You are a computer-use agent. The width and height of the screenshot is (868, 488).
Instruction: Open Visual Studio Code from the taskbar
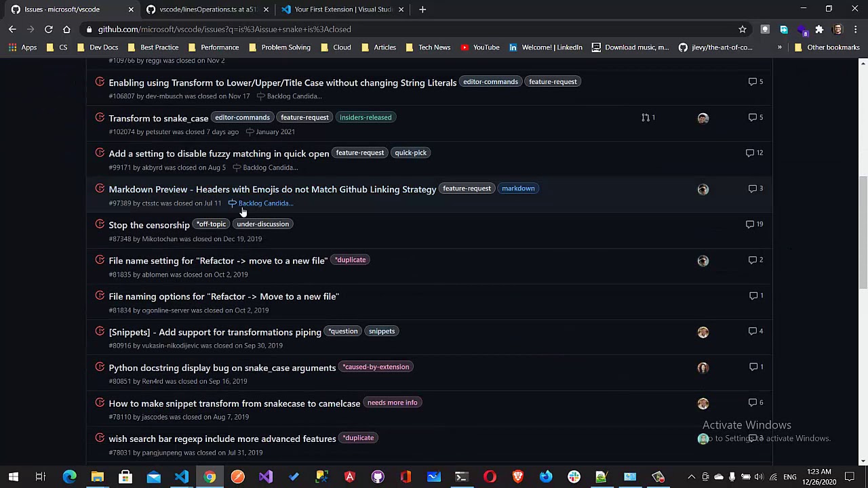pyautogui.click(x=181, y=477)
